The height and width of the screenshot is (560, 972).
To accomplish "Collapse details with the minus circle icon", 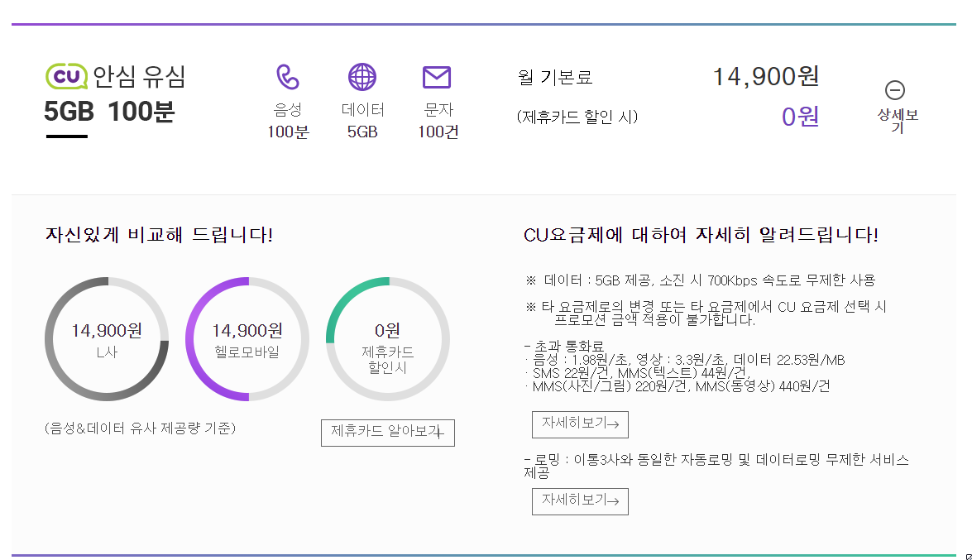I will click(894, 90).
